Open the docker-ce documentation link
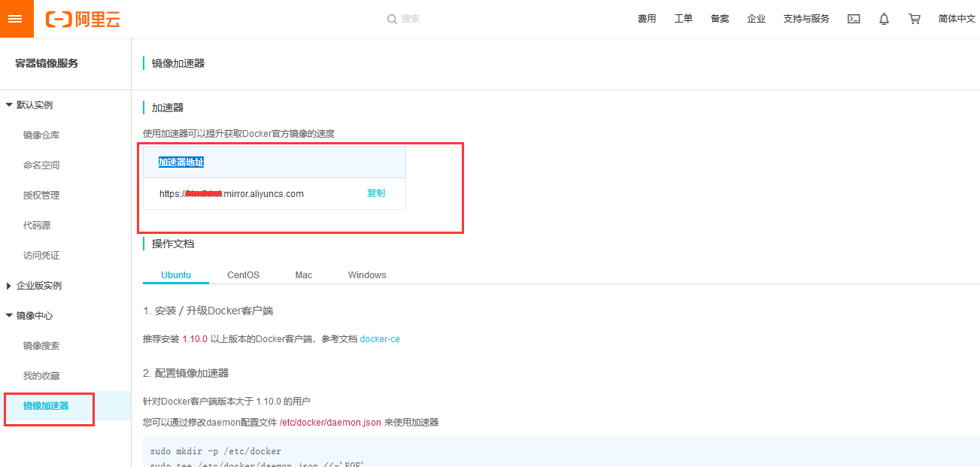980x467 pixels. [x=380, y=339]
